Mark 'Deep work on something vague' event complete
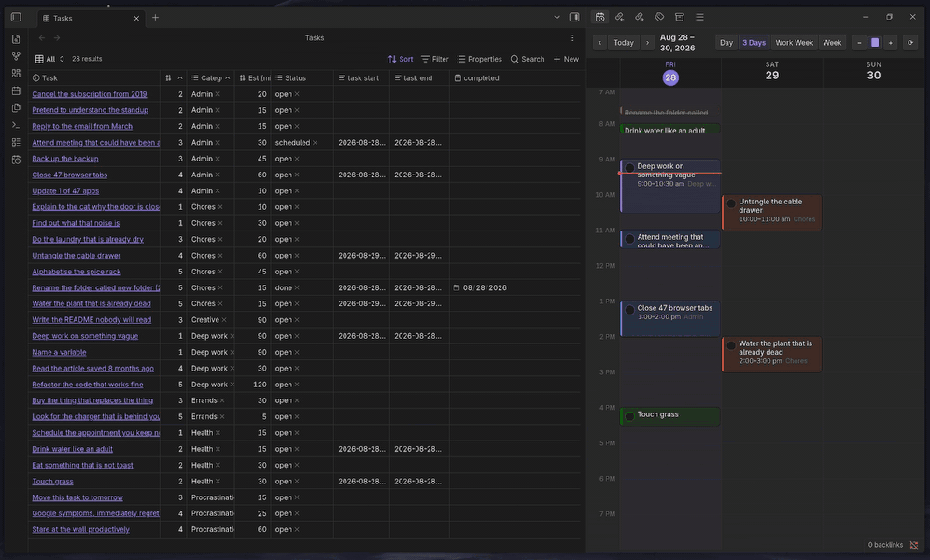The image size is (930, 560). [x=630, y=168]
